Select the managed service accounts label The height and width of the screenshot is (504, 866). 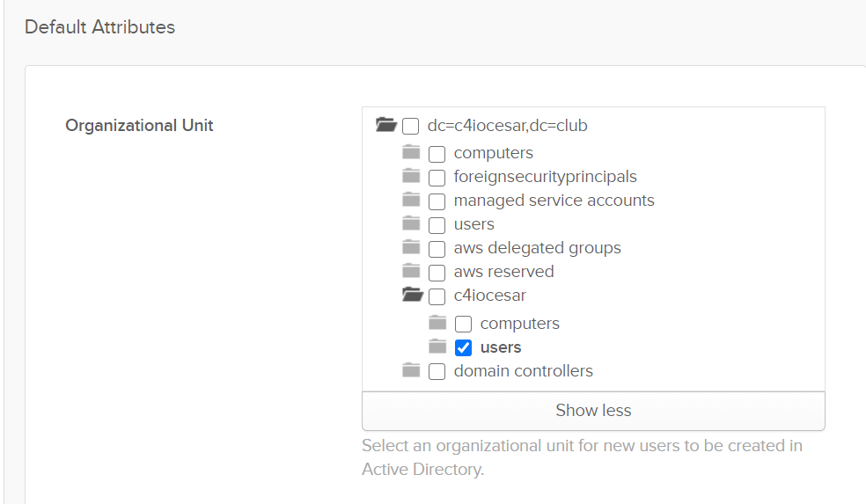click(554, 201)
